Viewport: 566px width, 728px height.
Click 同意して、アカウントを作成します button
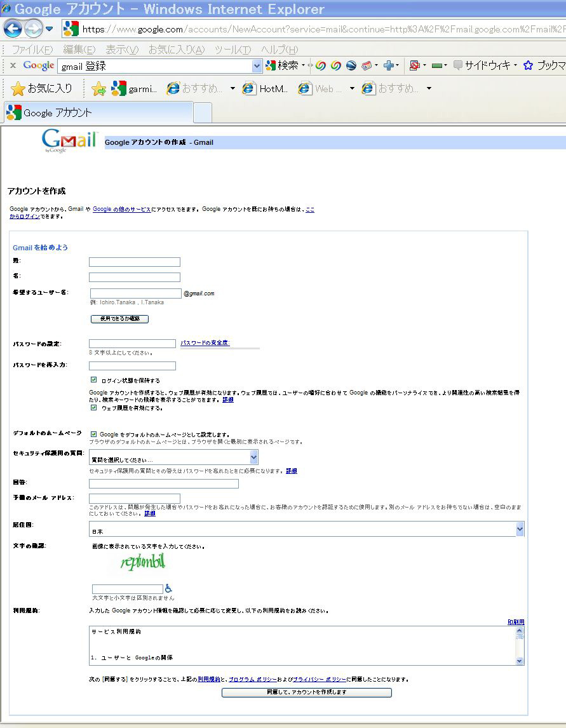click(x=306, y=692)
